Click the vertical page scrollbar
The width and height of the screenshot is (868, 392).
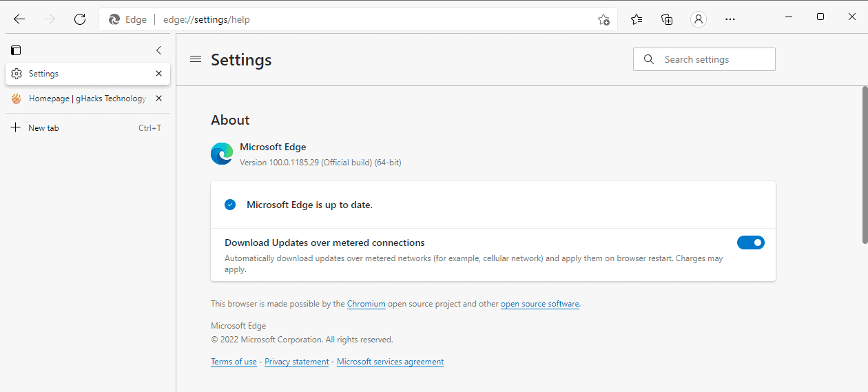tap(865, 164)
